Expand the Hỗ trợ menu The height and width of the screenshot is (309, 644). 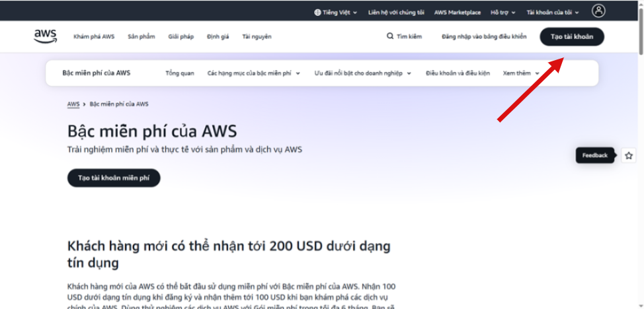click(x=503, y=13)
